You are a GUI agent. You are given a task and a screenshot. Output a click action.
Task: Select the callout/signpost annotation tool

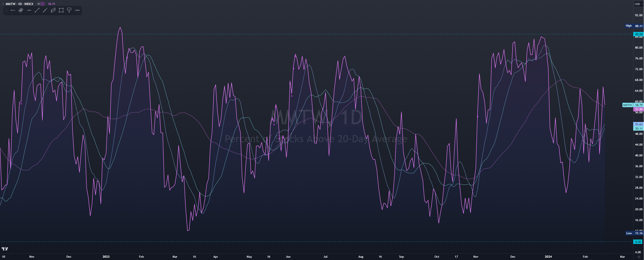tap(69, 10)
